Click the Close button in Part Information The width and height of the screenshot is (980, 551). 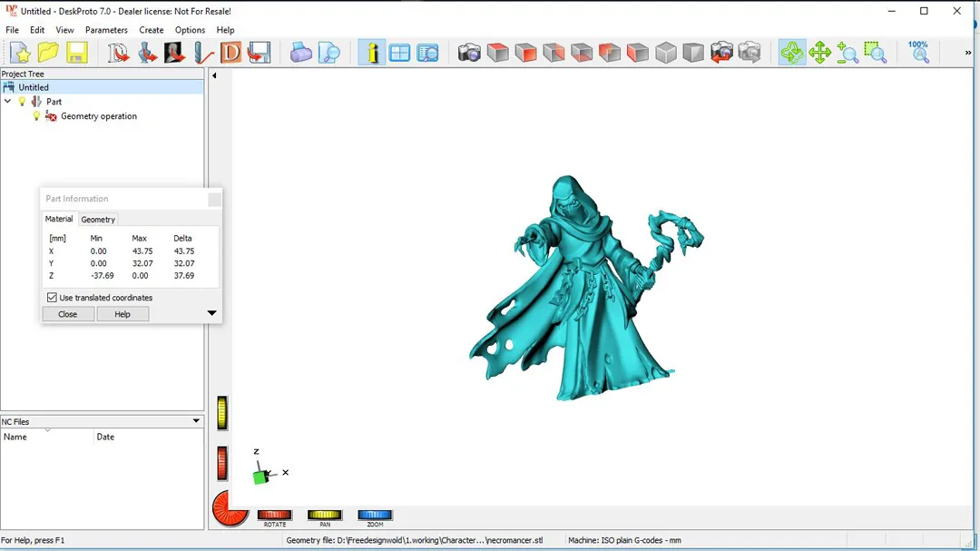coord(67,314)
